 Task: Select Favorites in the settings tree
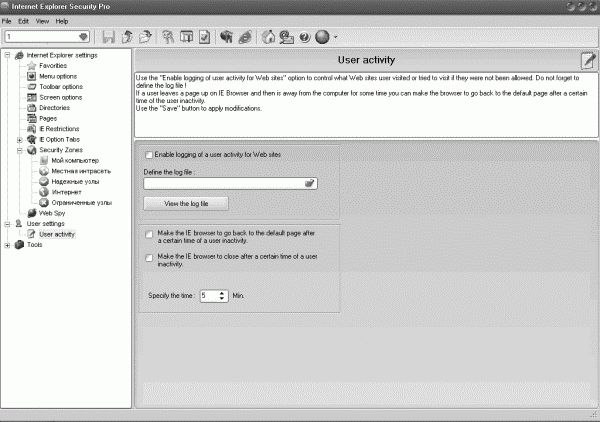click(x=52, y=65)
